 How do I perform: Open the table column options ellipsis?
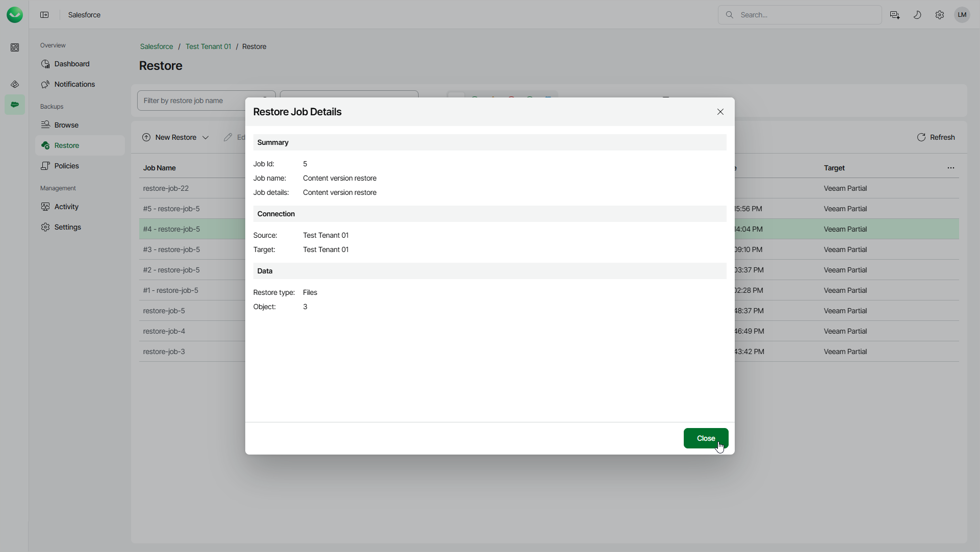951,168
